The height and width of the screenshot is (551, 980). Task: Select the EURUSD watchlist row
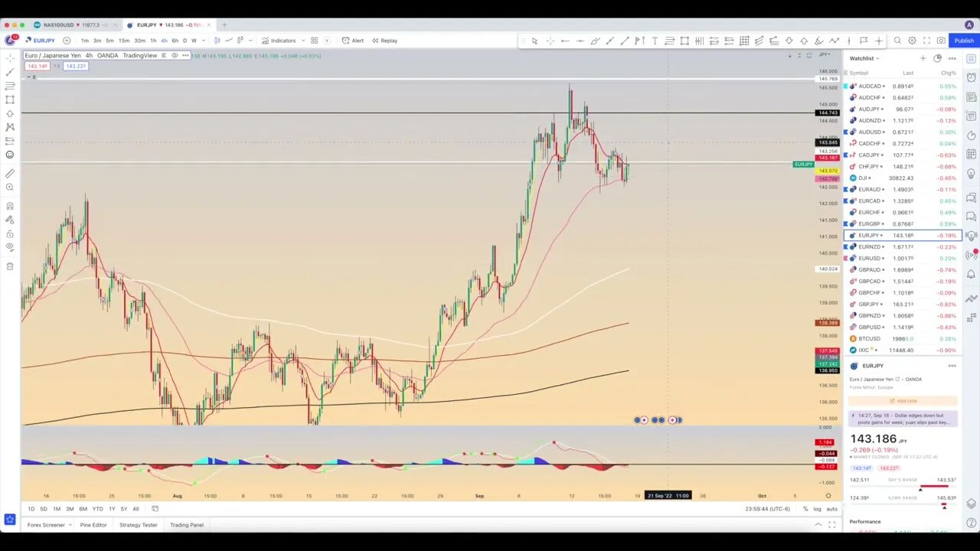903,259
